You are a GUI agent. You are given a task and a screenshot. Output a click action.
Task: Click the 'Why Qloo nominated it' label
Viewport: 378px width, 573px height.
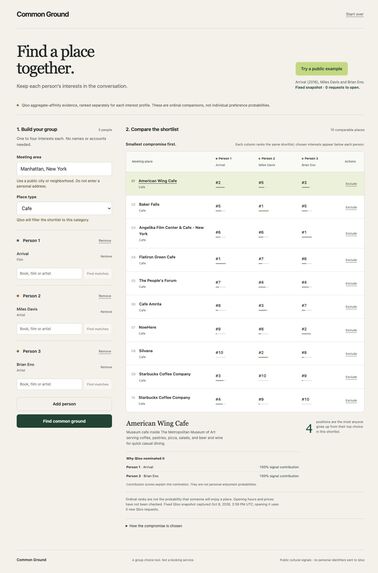pyautogui.click(x=145, y=458)
